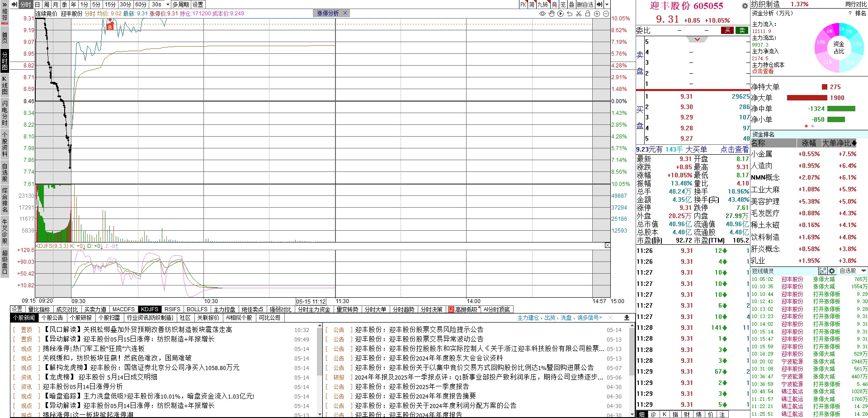Close the KDJFS indicator sub-panel
Viewport: 868px width, 418px height.
click(x=608, y=245)
